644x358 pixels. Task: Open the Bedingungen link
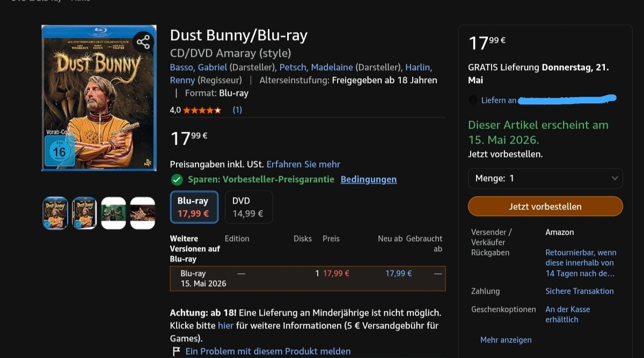369,180
